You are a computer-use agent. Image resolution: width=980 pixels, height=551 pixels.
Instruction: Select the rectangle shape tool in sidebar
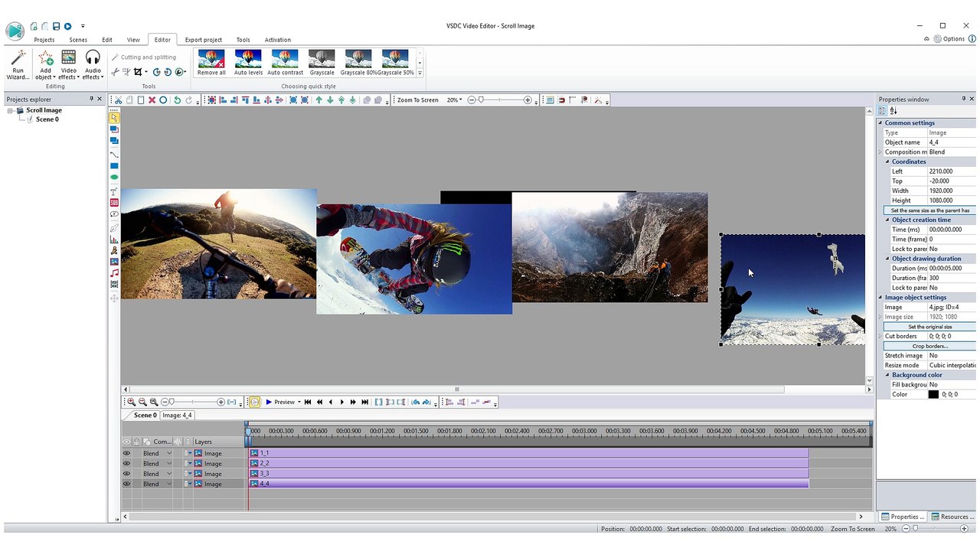click(114, 166)
